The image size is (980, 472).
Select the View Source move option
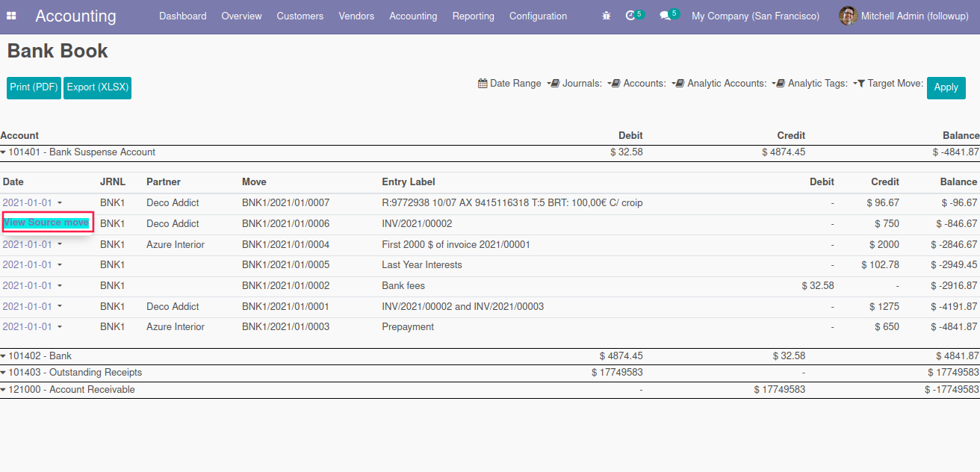[46, 223]
